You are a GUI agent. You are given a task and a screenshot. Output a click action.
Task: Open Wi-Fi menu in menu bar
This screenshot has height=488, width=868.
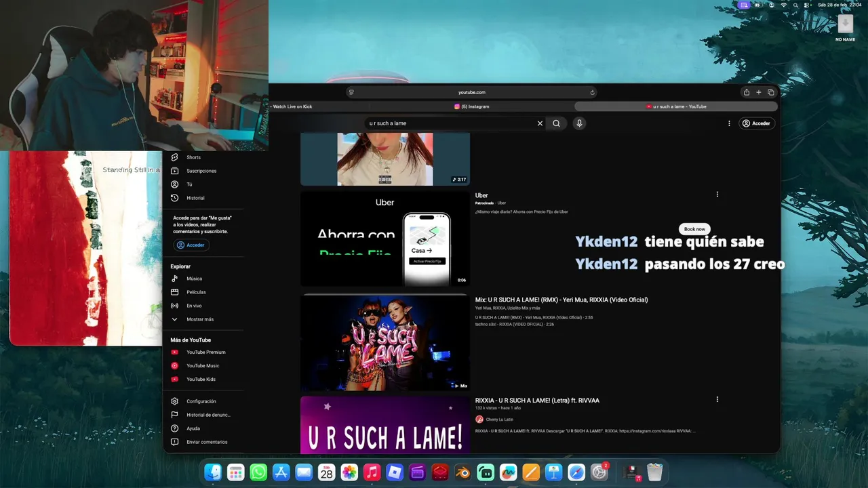click(783, 5)
